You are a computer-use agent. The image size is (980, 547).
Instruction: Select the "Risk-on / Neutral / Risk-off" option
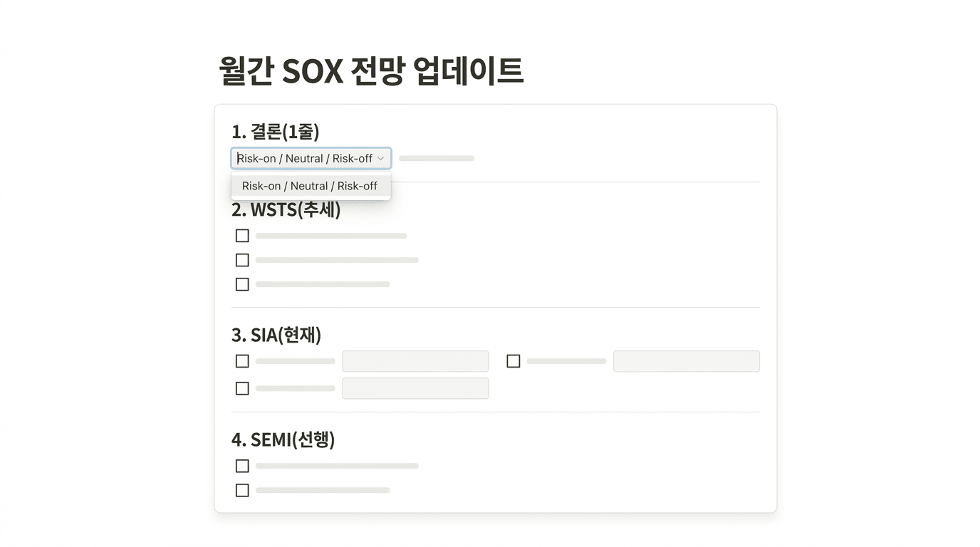(311, 186)
